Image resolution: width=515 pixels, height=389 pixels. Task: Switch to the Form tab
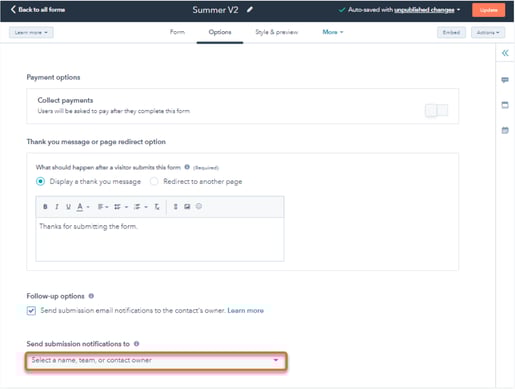177,32
